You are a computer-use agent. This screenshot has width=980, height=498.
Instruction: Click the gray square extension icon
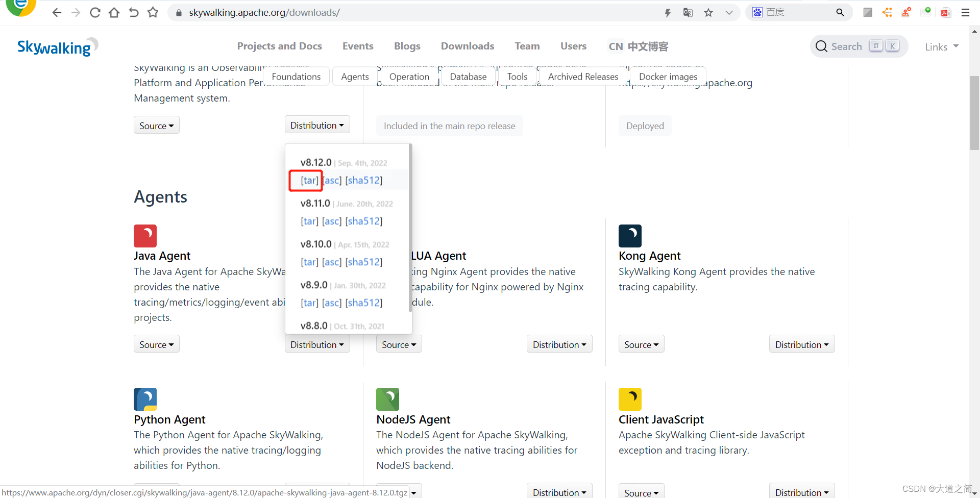coord(868,12)
